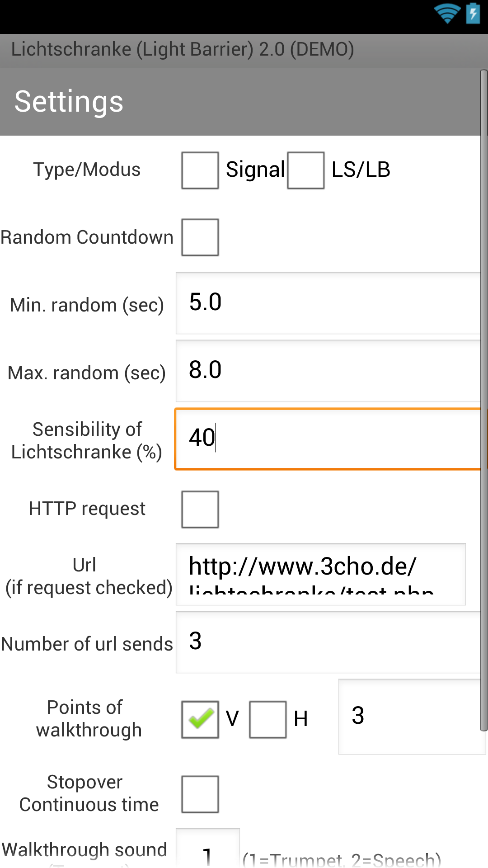The height and width of the screenshot is (868, 488).
Task: Change the Number of url sends field
Action: coord(328,642)
